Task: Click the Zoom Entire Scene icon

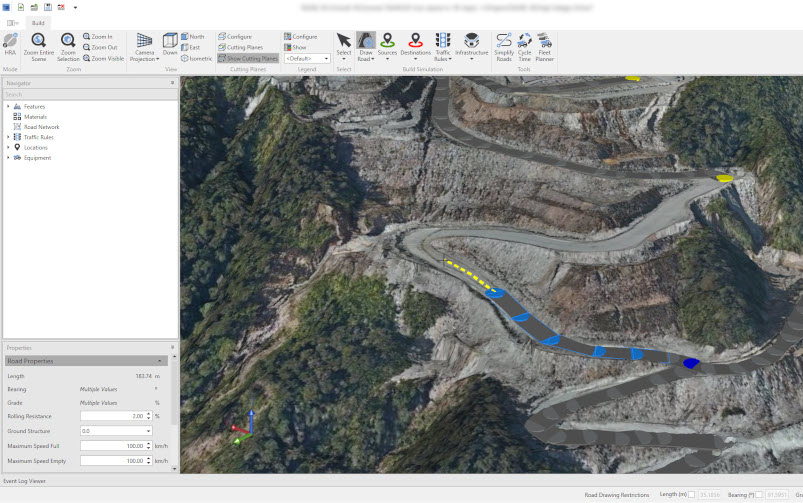Action: (x=38, y=46)
